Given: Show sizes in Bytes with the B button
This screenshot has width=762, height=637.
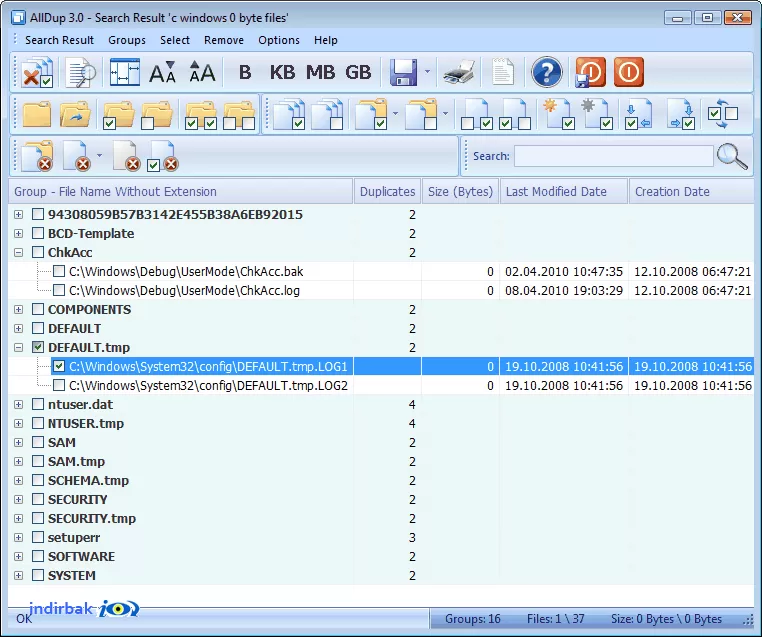Looking at the screenshot, I should pyautogui.click(x=245, y=72).
